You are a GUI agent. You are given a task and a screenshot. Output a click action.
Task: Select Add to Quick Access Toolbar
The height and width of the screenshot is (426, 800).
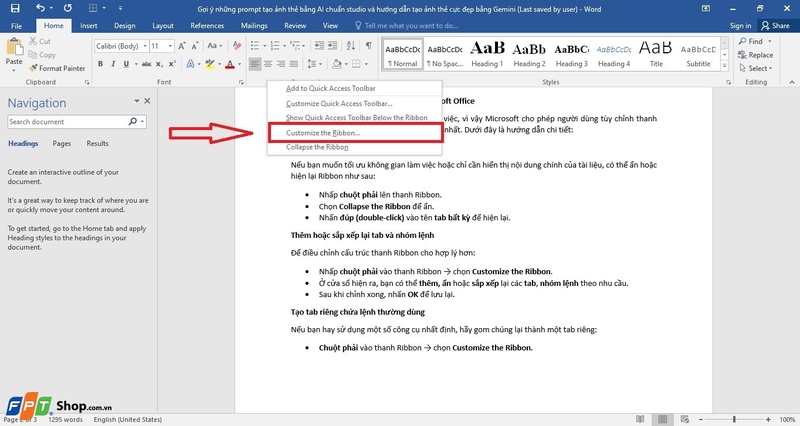point(355,88)
